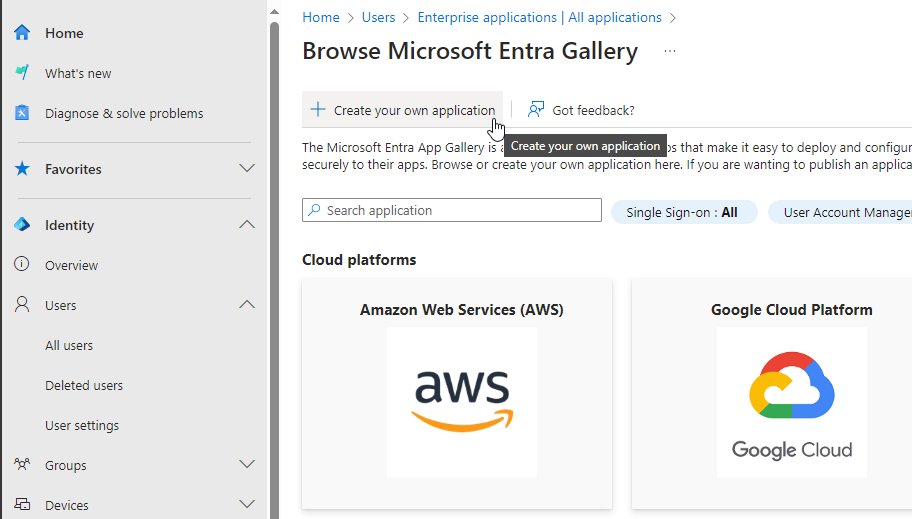The height and width of the screenshot is (519, 912).
Task: Open the ellipsis more options menu
Action: [670, 51]
